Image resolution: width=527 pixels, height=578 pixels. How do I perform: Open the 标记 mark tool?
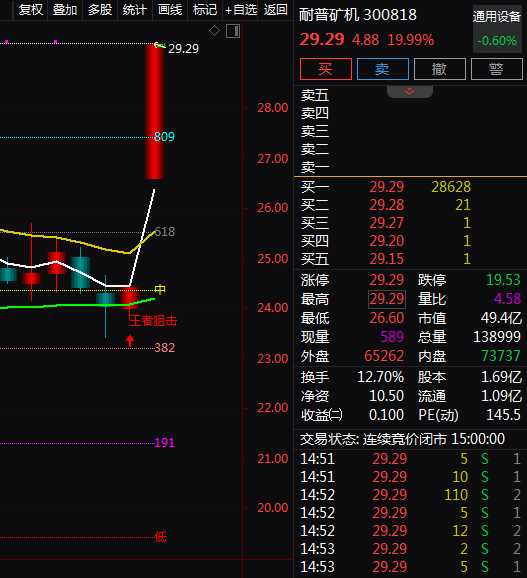[x=205, y=10]
